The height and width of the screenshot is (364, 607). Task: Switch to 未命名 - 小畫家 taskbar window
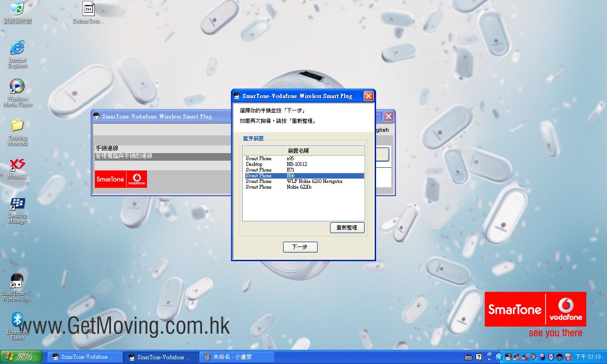pyautogui.click(x=237, y=357)
